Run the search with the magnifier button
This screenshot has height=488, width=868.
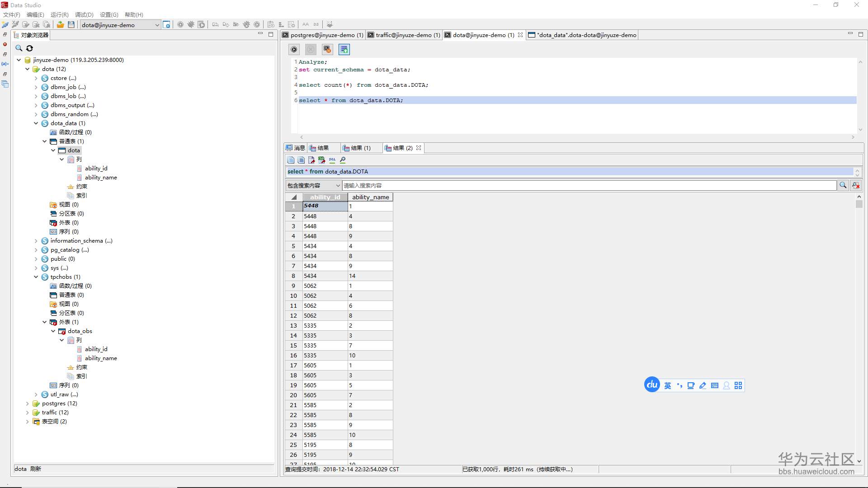tap(843, 185)
